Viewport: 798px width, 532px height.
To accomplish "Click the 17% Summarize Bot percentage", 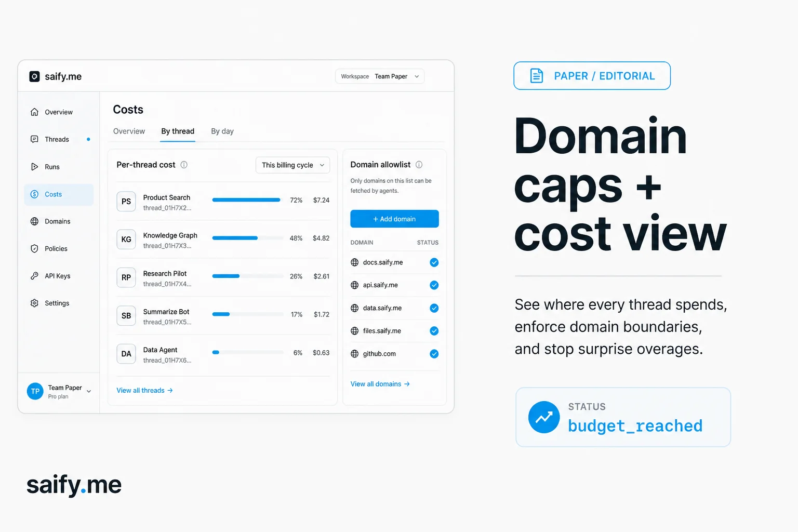I will pyautogui.click(x=297, y=315).
